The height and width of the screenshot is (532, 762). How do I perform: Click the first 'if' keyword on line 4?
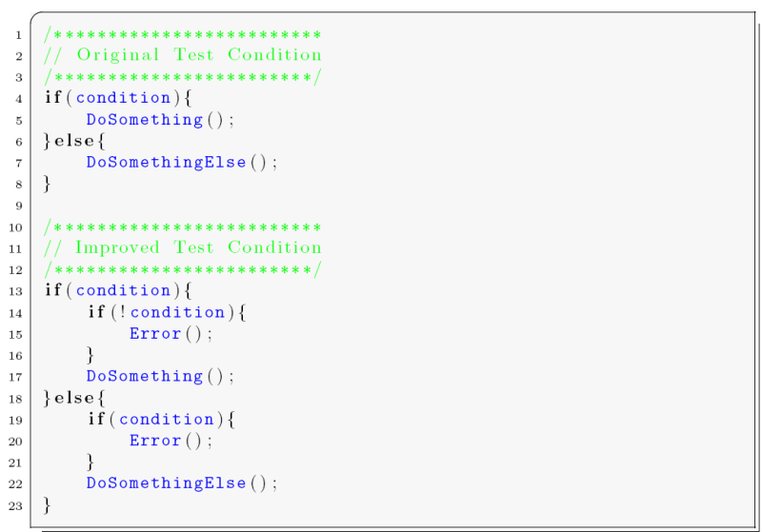(x=53, y=97)
